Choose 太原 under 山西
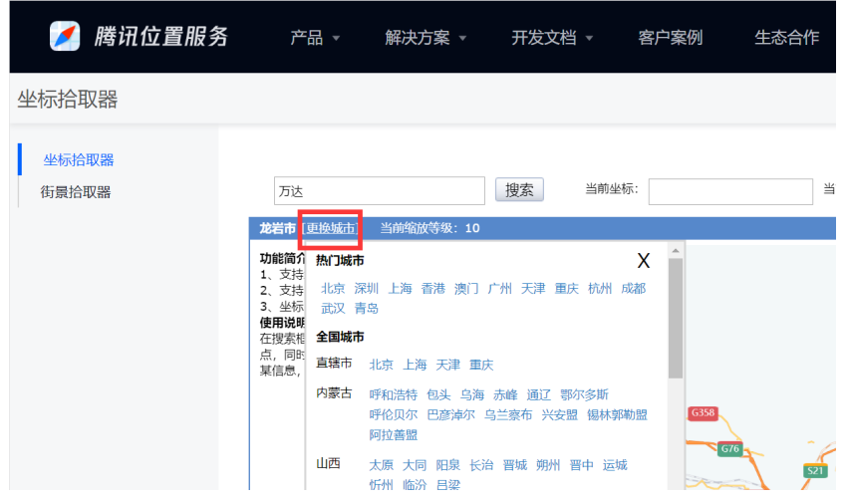849x504 pixels. pos(382,465)
